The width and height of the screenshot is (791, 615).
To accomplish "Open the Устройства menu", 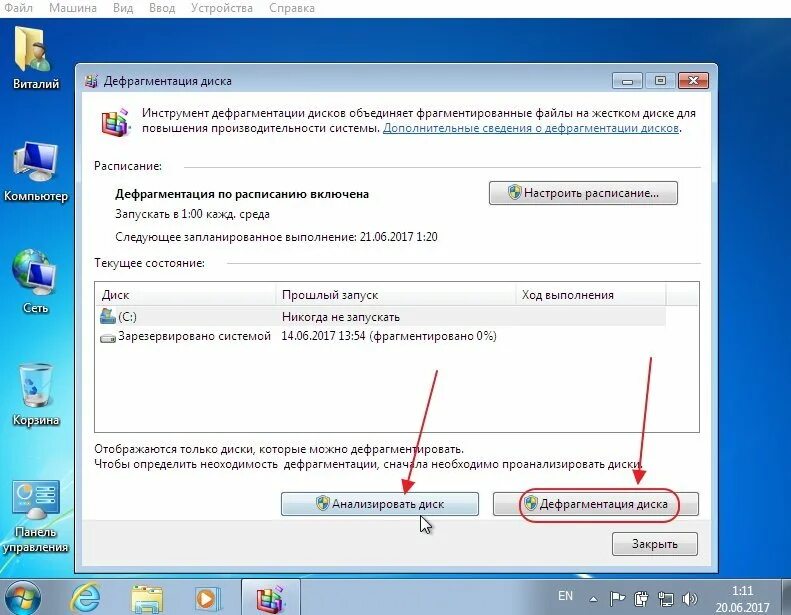I will (x=221, y=8).
